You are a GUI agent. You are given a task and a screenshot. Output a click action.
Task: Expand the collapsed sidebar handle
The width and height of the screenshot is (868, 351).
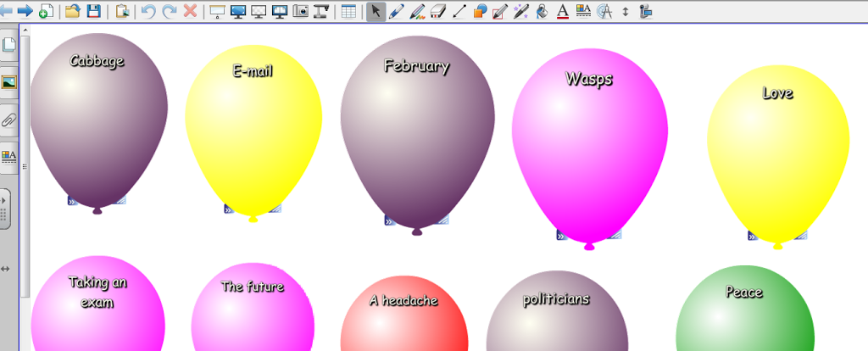click(x=5, y=209)
